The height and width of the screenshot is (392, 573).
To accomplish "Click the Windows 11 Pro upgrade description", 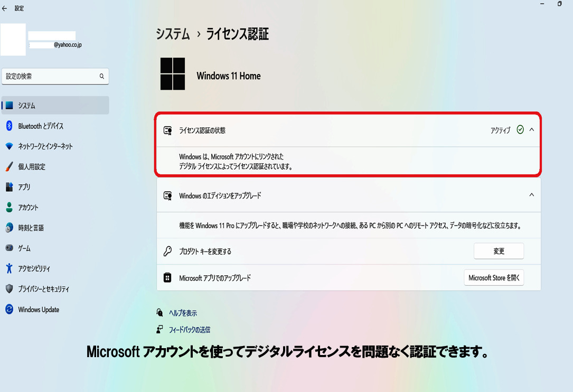I will point(350,225).
